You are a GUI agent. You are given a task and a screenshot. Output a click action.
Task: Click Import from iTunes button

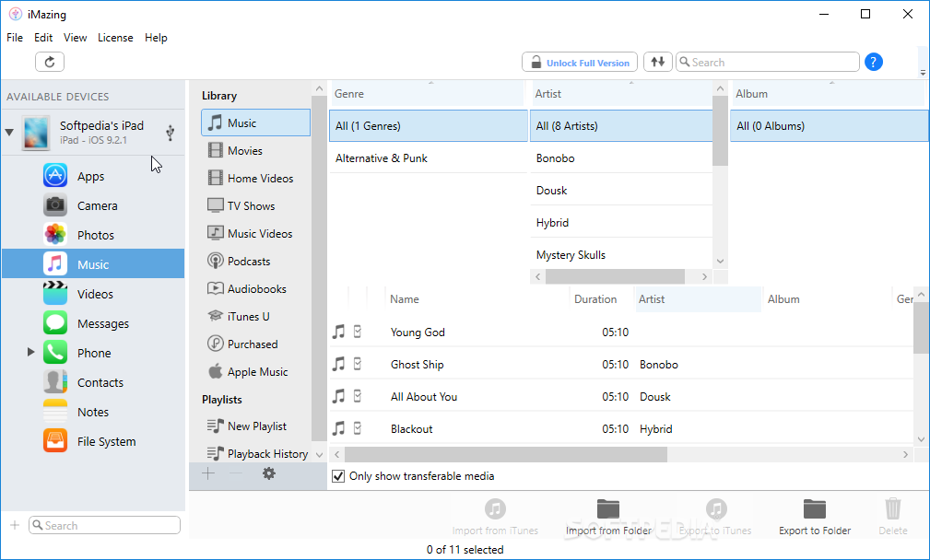pos(495,518)
